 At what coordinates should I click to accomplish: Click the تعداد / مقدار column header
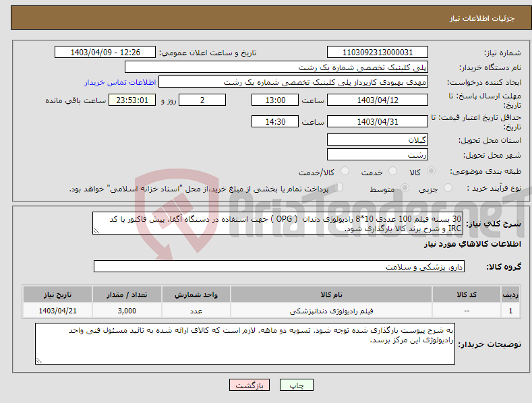tap(127, 294)
